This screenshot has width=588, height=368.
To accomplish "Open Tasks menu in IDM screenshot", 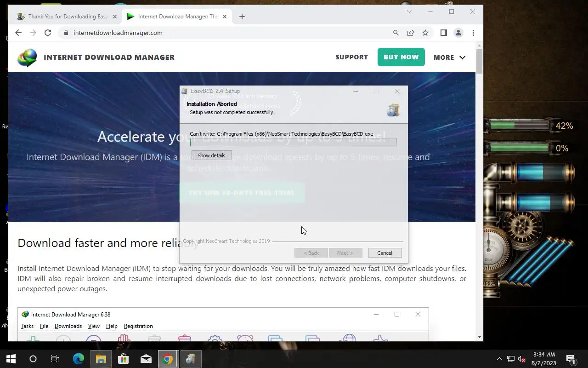I will (x=27, y=326).
